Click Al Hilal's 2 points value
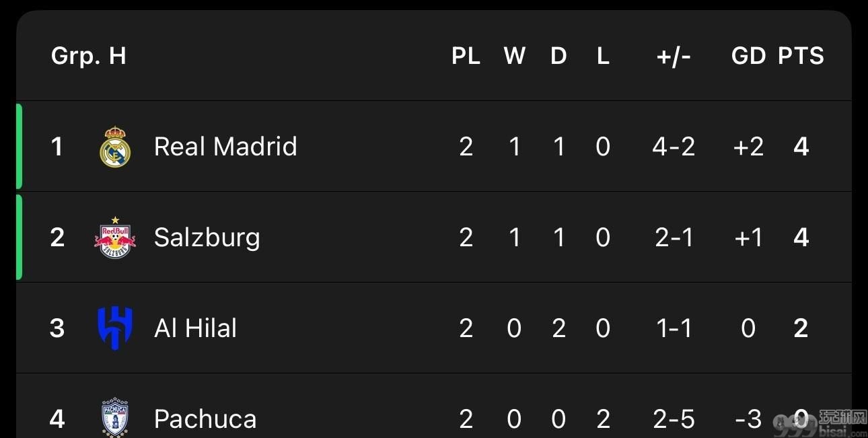The height and width of the screenshot is (438, 868). (801, 328)
